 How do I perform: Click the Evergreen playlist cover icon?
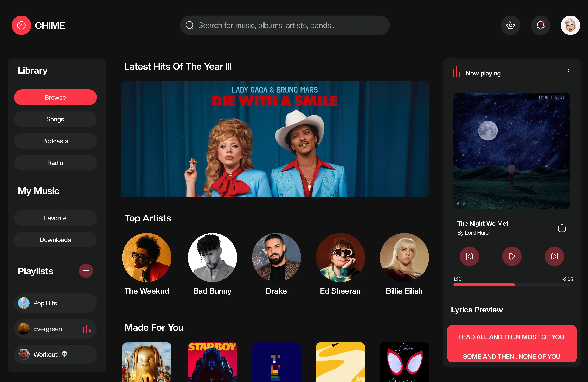pyautogui.click(x=24, y=329)
